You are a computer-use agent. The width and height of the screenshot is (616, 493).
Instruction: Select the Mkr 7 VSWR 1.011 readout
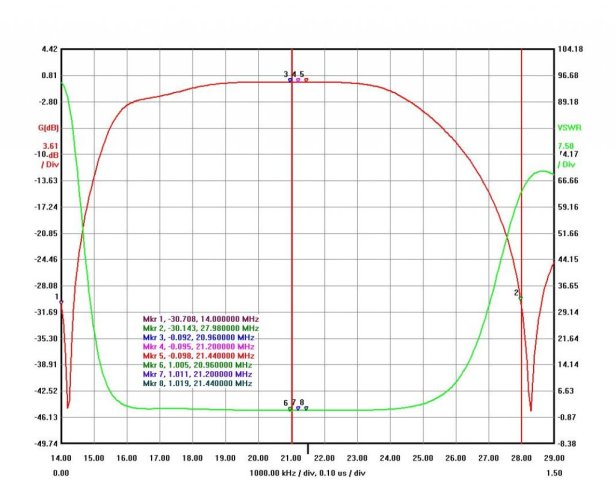(x=198, y=374)
